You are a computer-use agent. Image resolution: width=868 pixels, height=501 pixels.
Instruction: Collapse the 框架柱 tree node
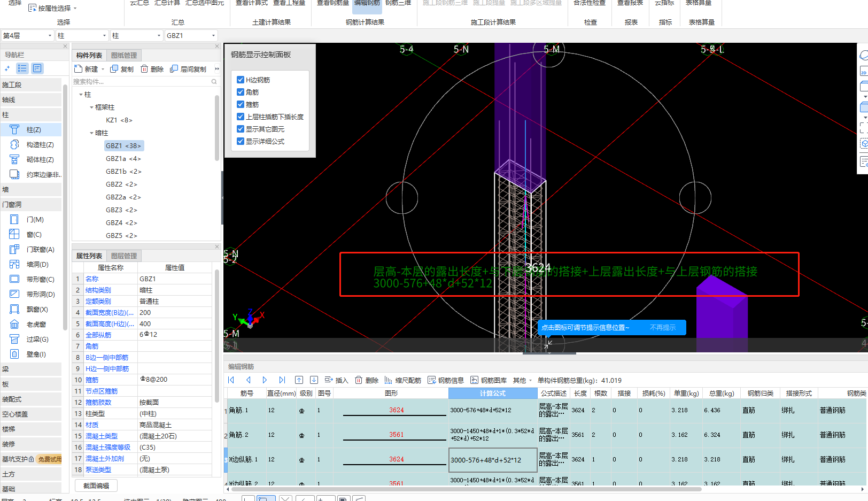click(x=91, y=107)
